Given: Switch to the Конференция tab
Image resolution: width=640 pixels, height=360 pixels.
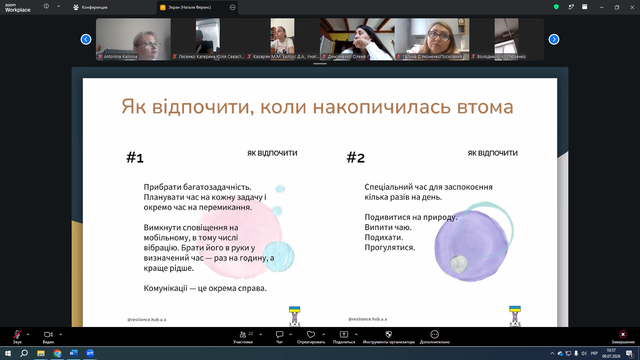Looking at the screenshot, I should pos(91,7).
